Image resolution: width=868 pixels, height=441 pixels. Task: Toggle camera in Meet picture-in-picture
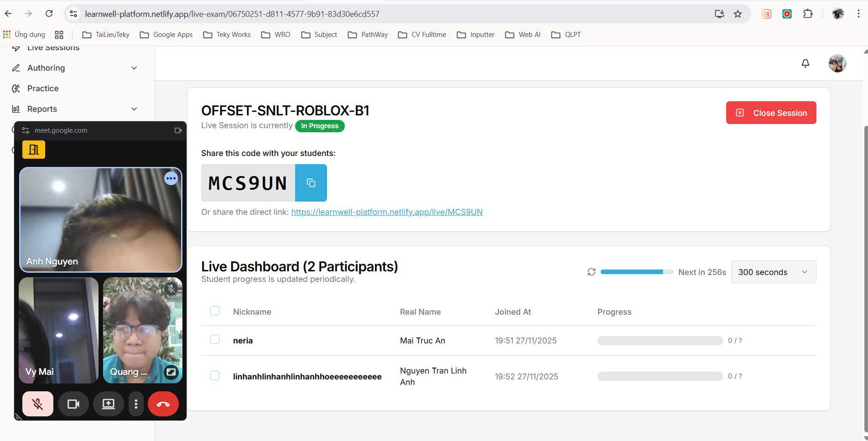73,404
